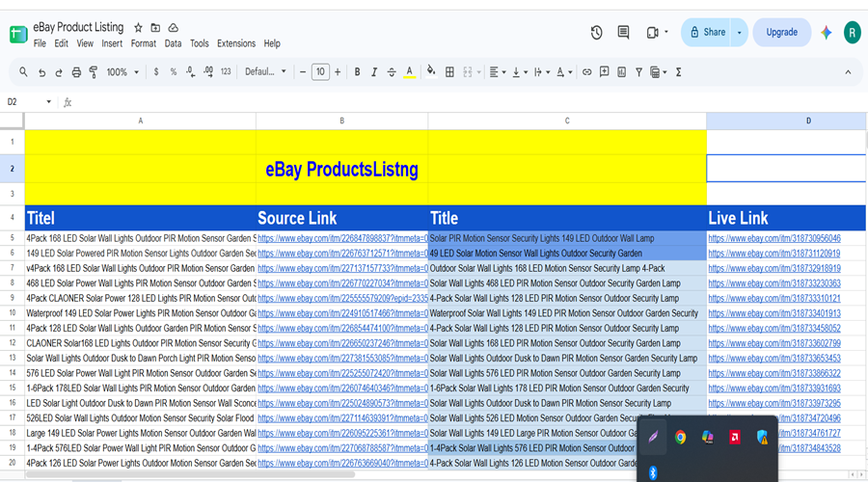
Task: Open the Insert menu
Action: [x=112, y=43]
